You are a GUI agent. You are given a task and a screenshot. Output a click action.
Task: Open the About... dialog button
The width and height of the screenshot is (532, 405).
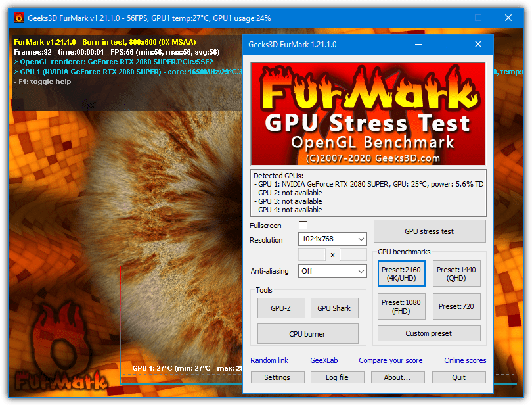pos(397,377)
